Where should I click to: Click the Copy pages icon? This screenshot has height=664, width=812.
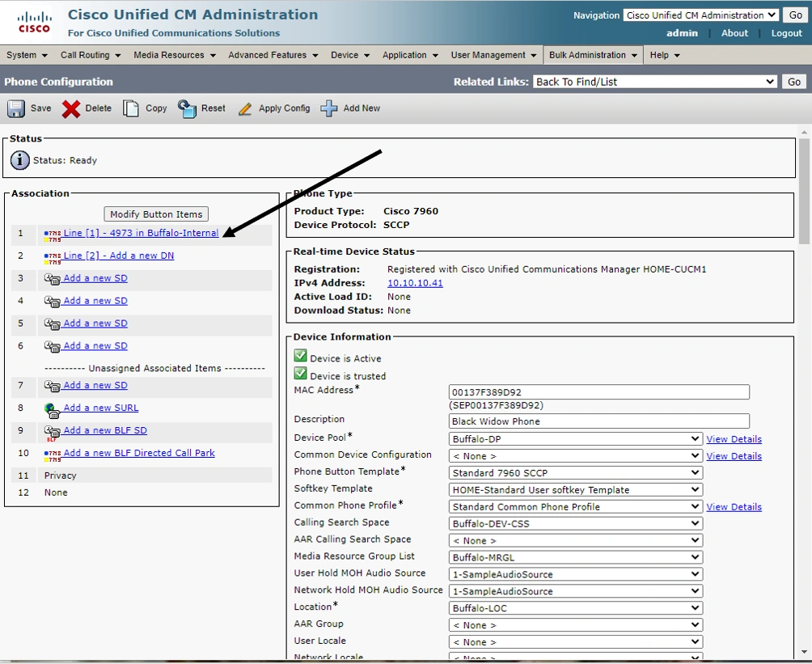coord(130,108)
